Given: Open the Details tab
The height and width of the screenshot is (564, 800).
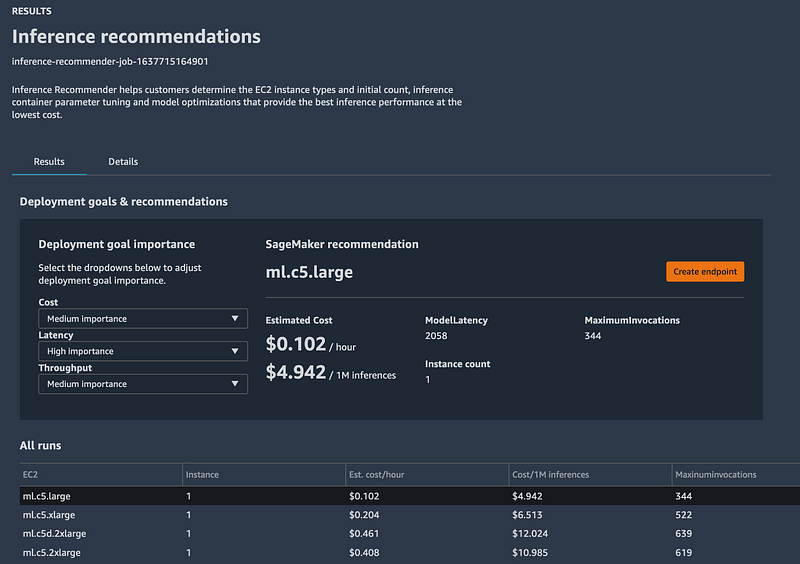Looking at the screenshot, I should click(123, 161).
